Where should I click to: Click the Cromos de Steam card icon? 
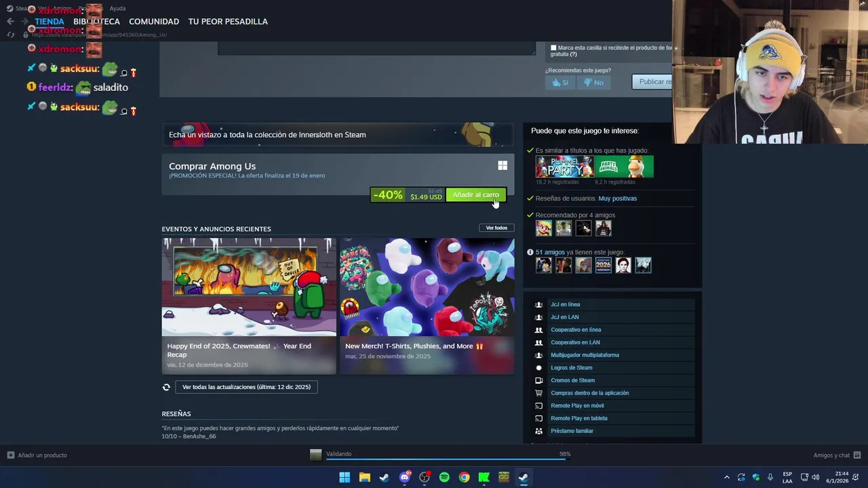539,380
